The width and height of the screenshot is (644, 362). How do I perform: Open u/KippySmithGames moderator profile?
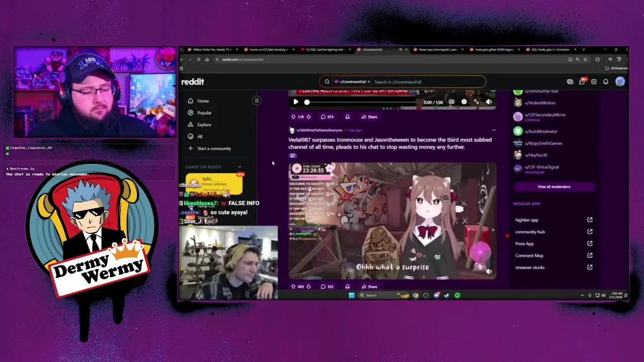click(x=543, y=143)
